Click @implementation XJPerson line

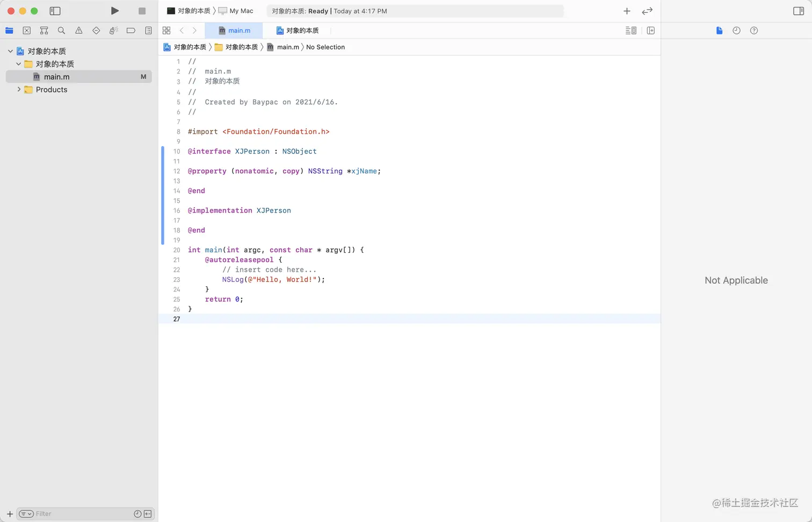240,211
